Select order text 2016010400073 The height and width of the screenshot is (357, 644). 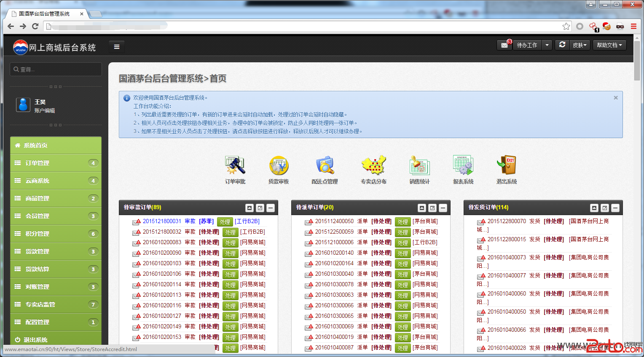coord(507,257)
